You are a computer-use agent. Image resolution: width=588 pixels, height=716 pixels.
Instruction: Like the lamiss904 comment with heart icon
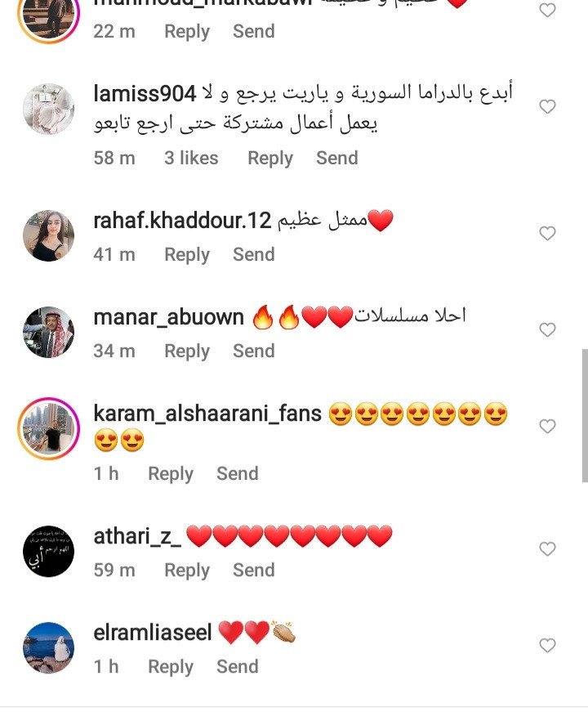pos(547,106)
